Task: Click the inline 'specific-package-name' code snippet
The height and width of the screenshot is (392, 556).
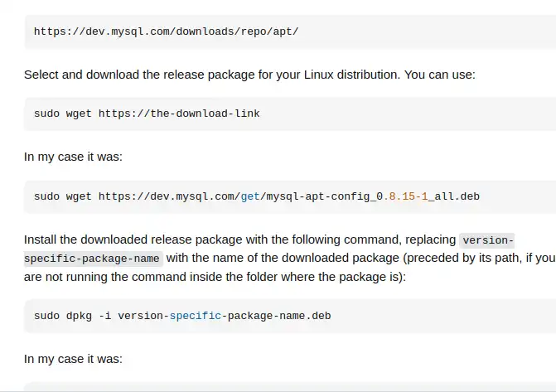Action: click(x=92, y=259)
